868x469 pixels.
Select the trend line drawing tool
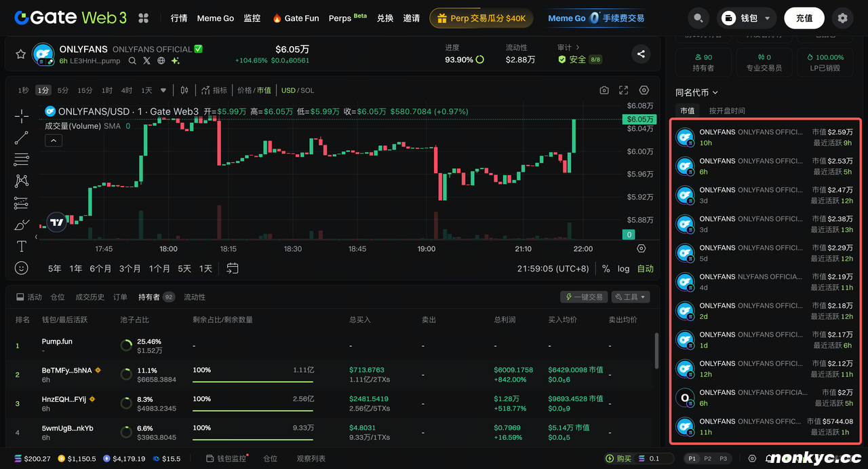click(22, 138)
